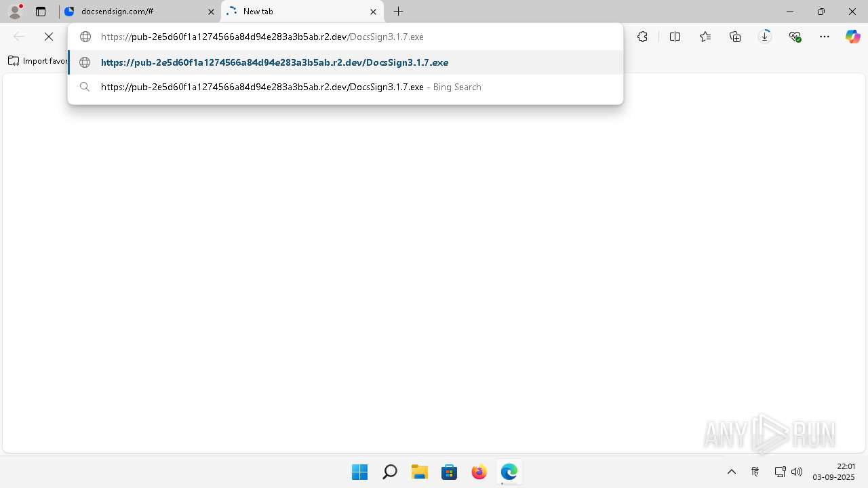The image size is (868, 488).
Task: Open File Explorer from taskbar
Action: point(419,472)
